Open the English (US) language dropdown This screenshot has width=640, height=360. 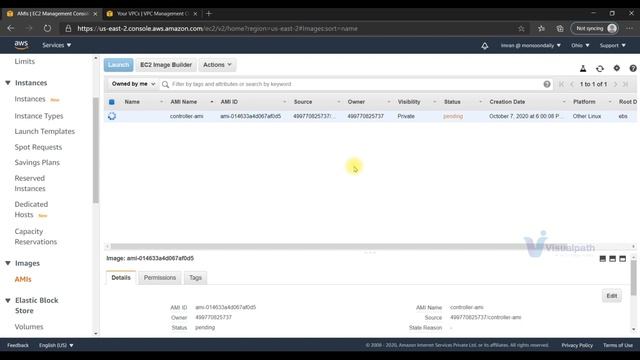point(56,345)
